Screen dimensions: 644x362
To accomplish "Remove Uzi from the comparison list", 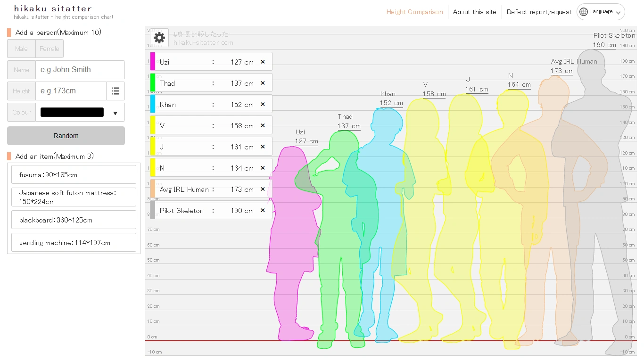I will pyautogui.click(x=263, y=61).
